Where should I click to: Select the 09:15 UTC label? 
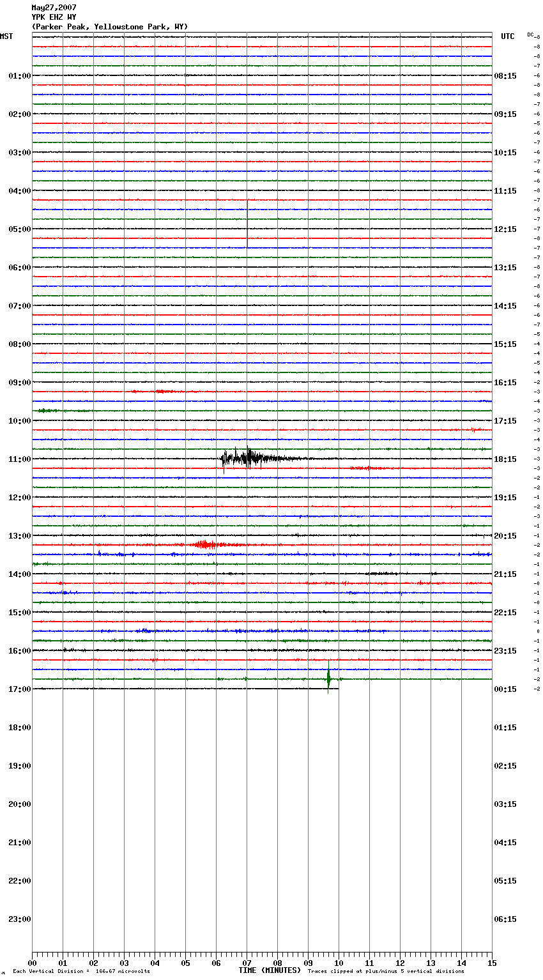click(x=505, y=114)
